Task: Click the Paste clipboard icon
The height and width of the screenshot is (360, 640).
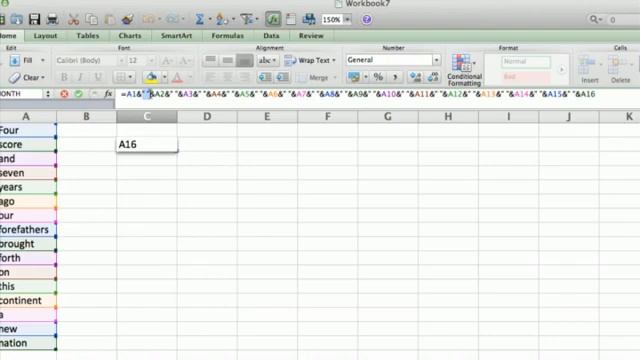Action: coord(109,19)
